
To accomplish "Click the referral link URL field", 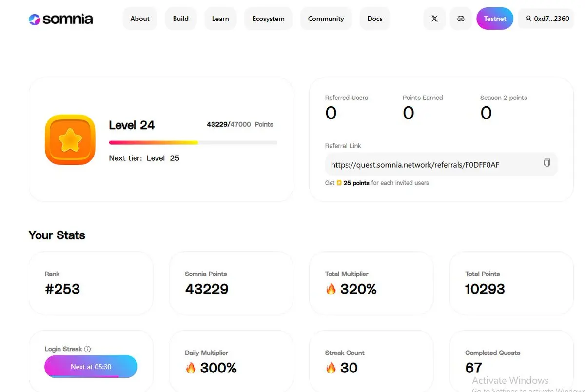I will [x=441, y=164].
